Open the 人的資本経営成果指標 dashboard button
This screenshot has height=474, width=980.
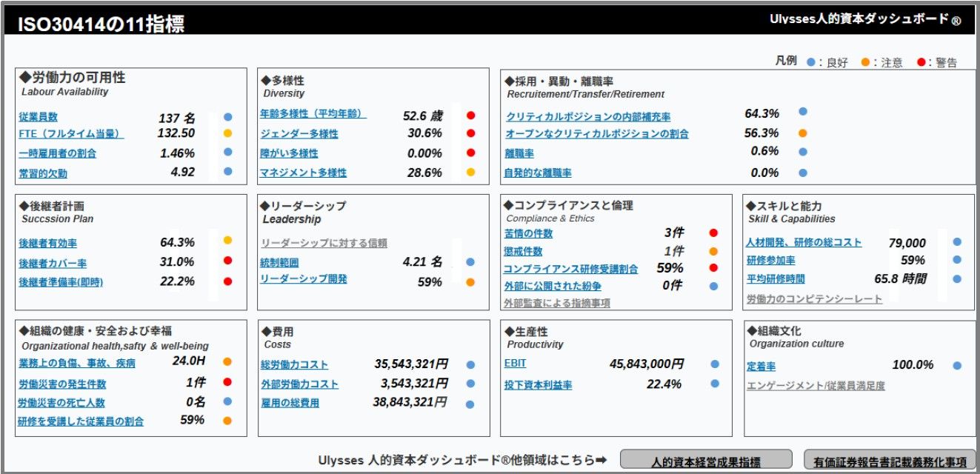[705, 461]
